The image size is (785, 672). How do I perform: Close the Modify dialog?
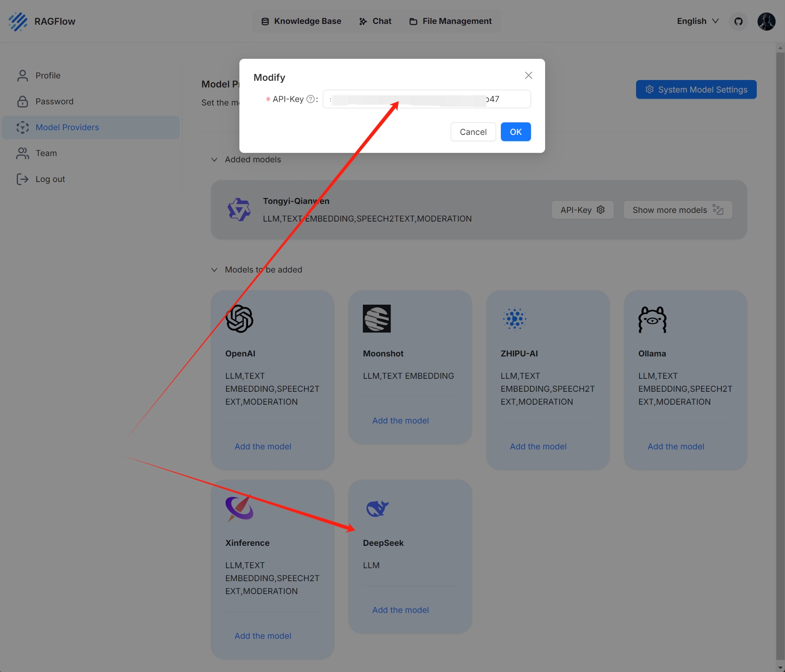tap(528, 75)
